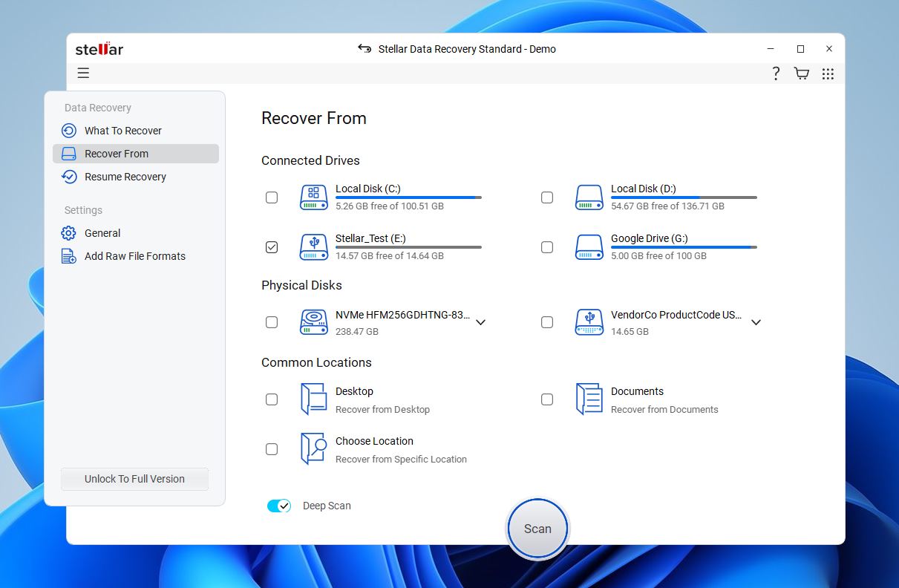Click the Local Disk (C:) usage bar
The height and width of the screenshot is (588, 899).
point(408,197)
